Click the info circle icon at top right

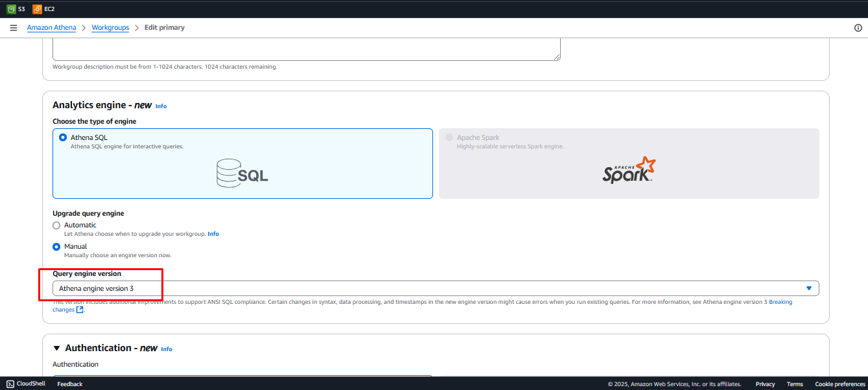click(x=858, y=28)
